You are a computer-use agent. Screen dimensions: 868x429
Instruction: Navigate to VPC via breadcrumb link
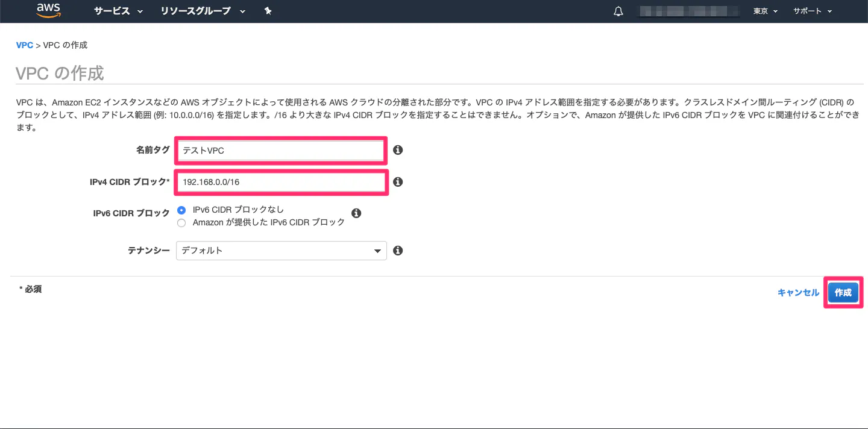[x=24, y=45]
